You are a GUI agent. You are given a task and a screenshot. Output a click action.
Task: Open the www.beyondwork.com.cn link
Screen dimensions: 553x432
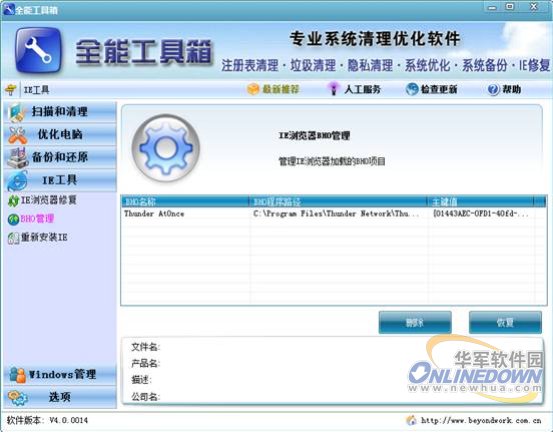tap(481, 420)
